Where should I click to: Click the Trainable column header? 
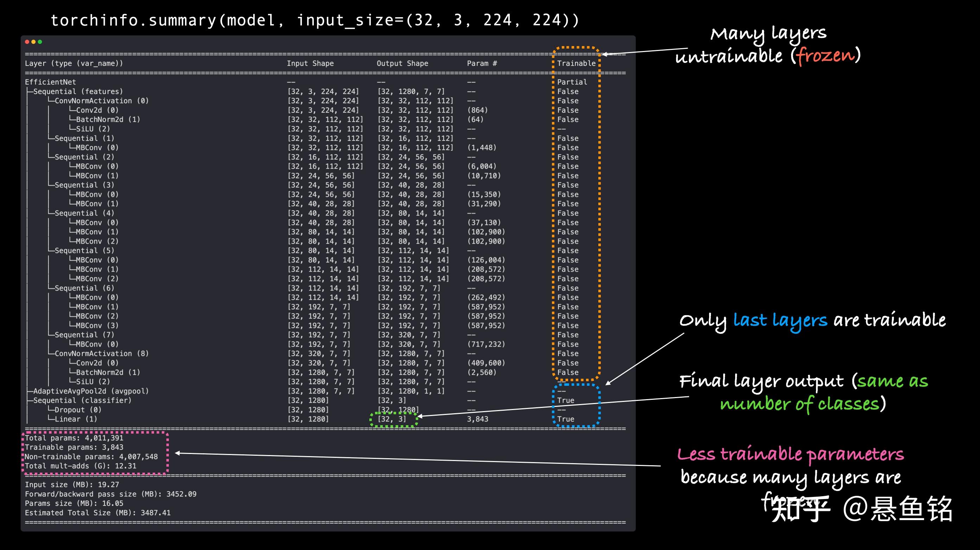point(576,64)
